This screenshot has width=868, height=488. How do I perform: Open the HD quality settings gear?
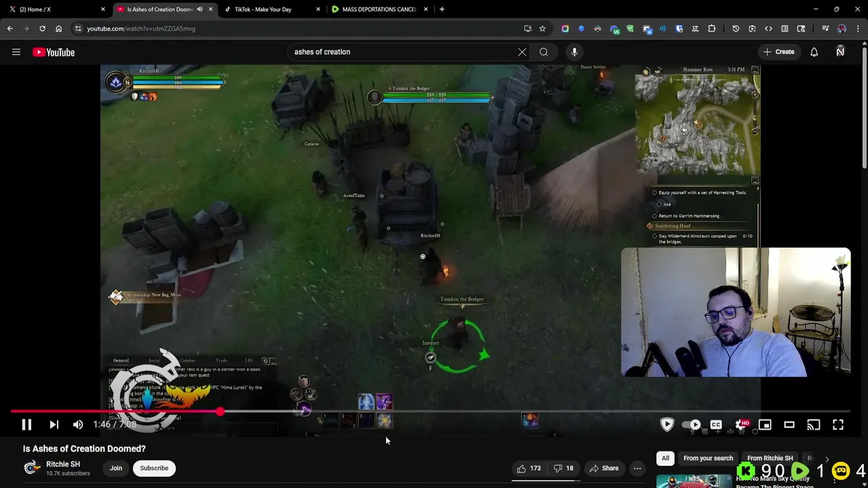(x=741, y=425)
